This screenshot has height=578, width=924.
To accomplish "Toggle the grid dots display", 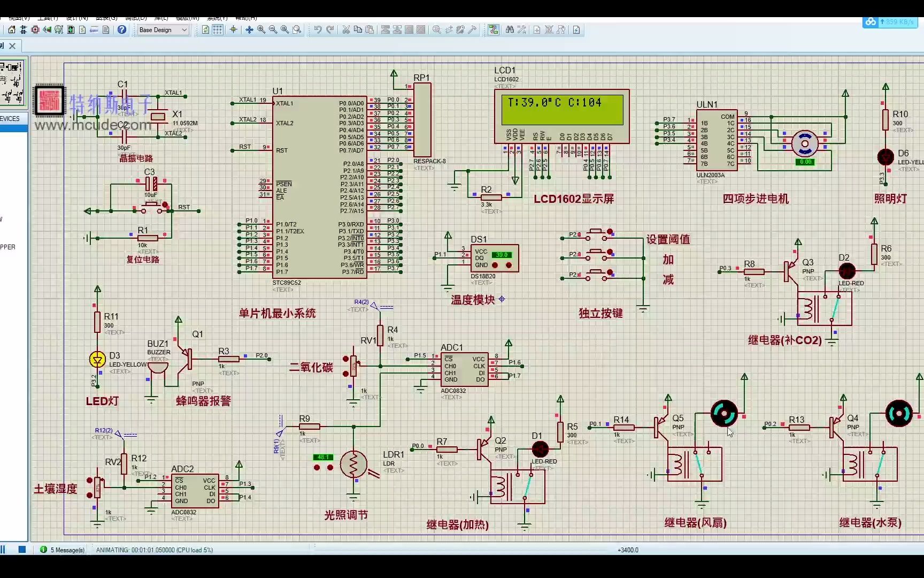I will [218, 30].
